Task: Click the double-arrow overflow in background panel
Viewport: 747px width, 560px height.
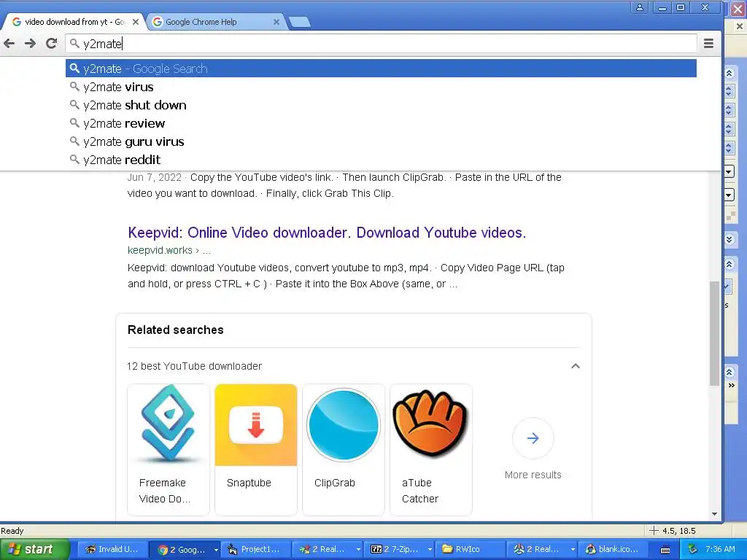Action: (732, 386)
